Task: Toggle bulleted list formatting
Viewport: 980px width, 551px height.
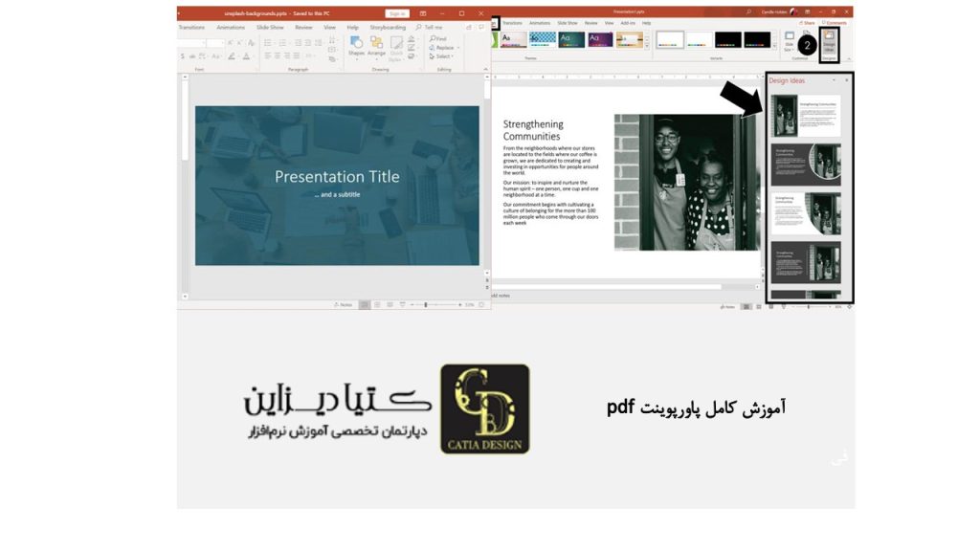Action: pyautogui.click(x=267, y=42)
